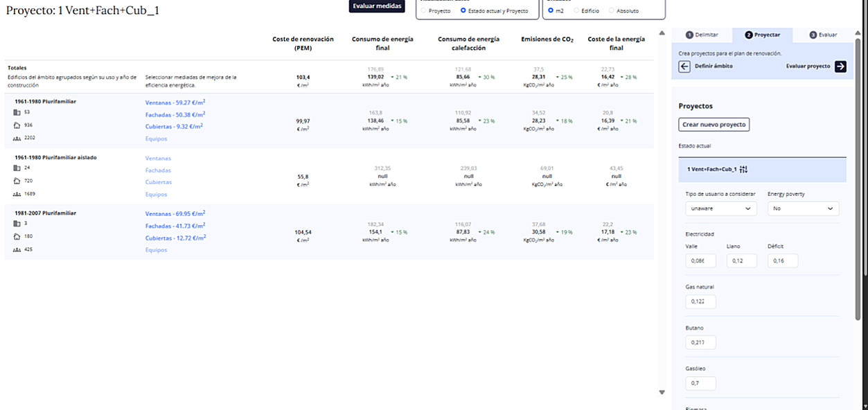The height and width of the screenshot is (410, 868).
Task: Click the Gas natural price field
Action: 700,302
